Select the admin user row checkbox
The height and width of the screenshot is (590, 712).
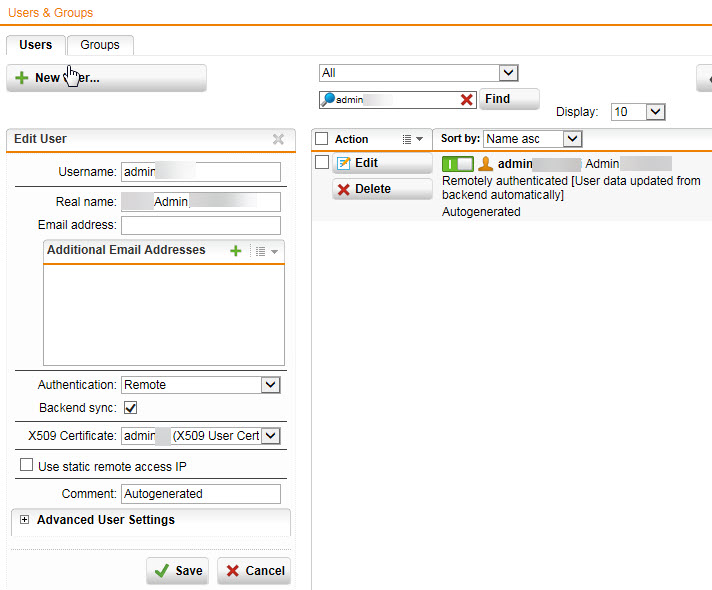(322, 162)
